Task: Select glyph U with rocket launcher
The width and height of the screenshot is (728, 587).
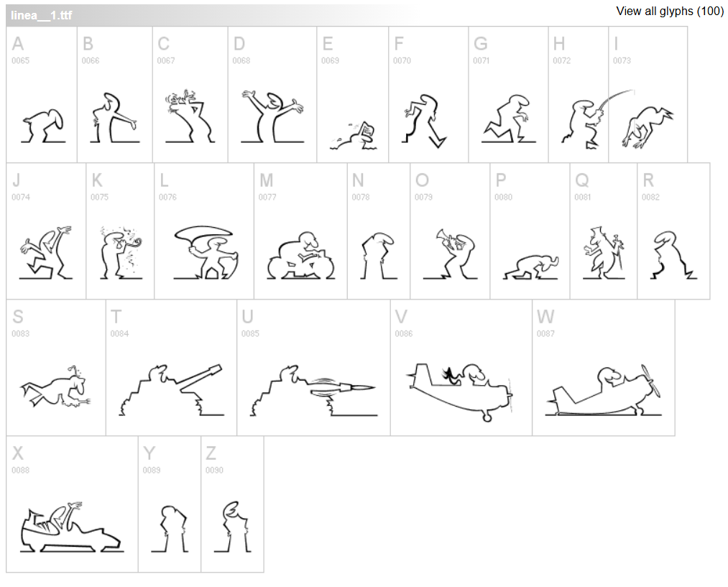Action: 313,368
